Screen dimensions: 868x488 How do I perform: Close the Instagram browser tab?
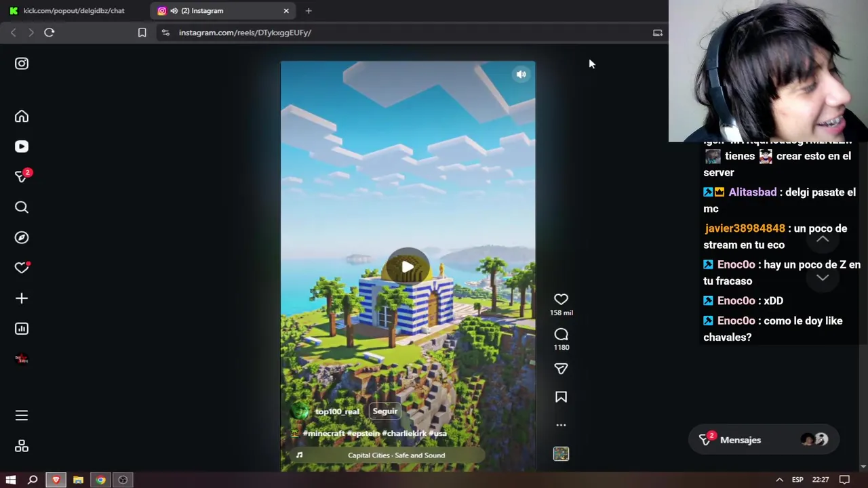tap(286, 11)
